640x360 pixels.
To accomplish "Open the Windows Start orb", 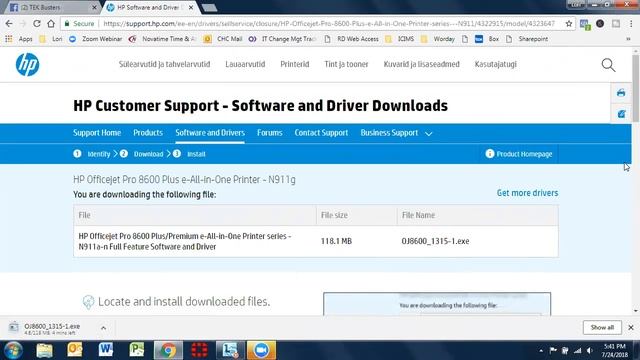I will click(x=13, y=350).
